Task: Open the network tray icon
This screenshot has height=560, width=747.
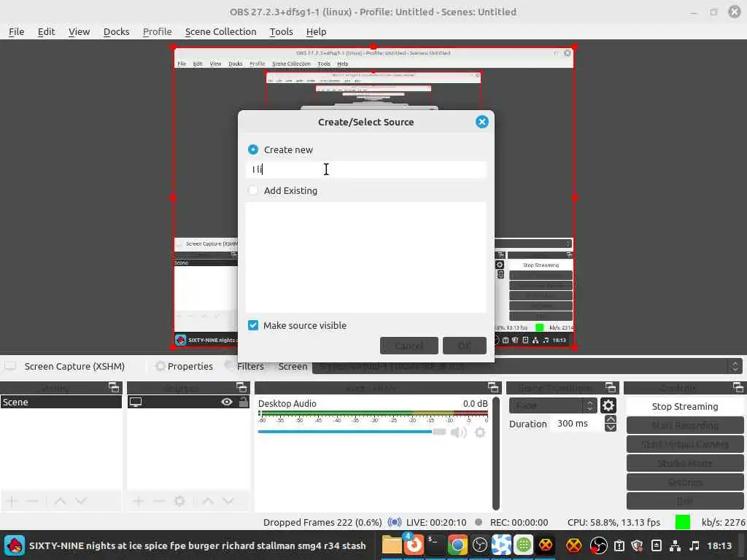Action: click(x=675, y=545)
